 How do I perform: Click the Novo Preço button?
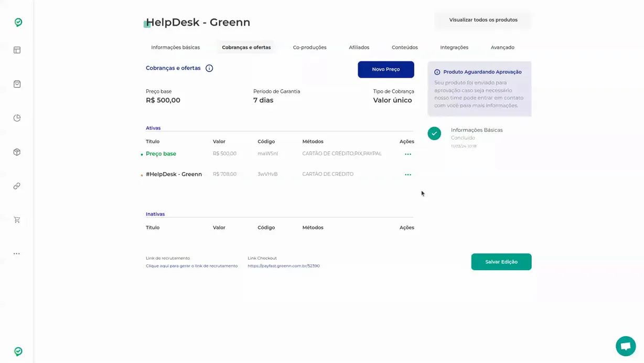point(386,69)
